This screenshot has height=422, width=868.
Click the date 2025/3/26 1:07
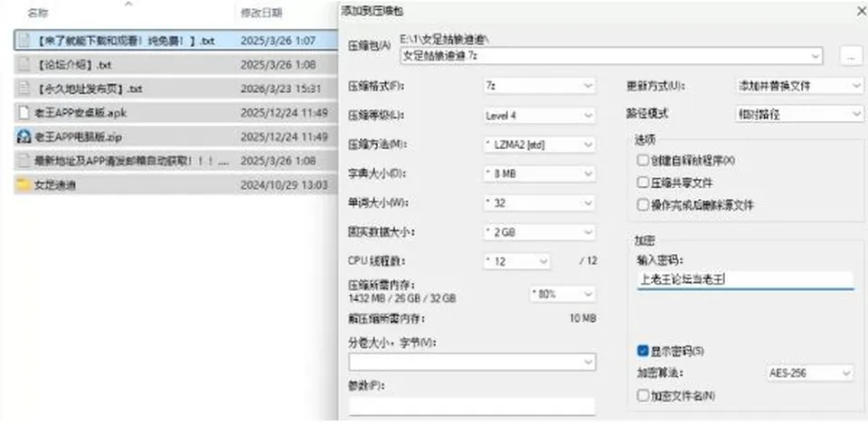point(278,41)
